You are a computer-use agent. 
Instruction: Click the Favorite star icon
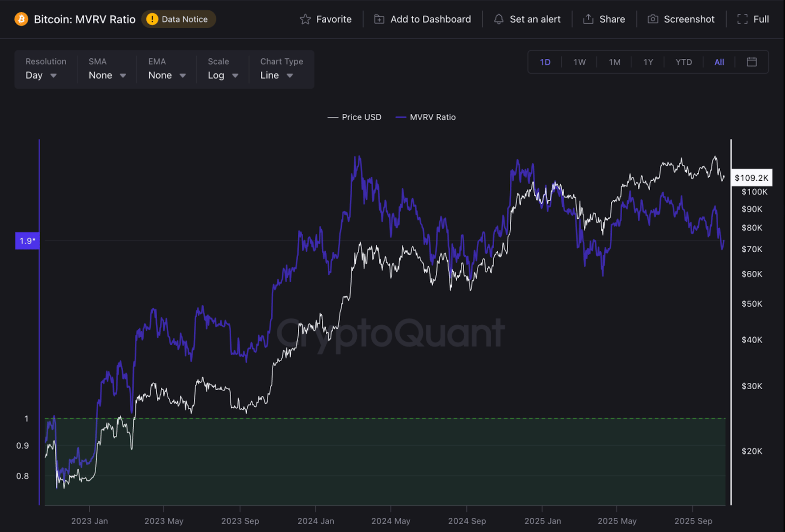coord(305,19)
